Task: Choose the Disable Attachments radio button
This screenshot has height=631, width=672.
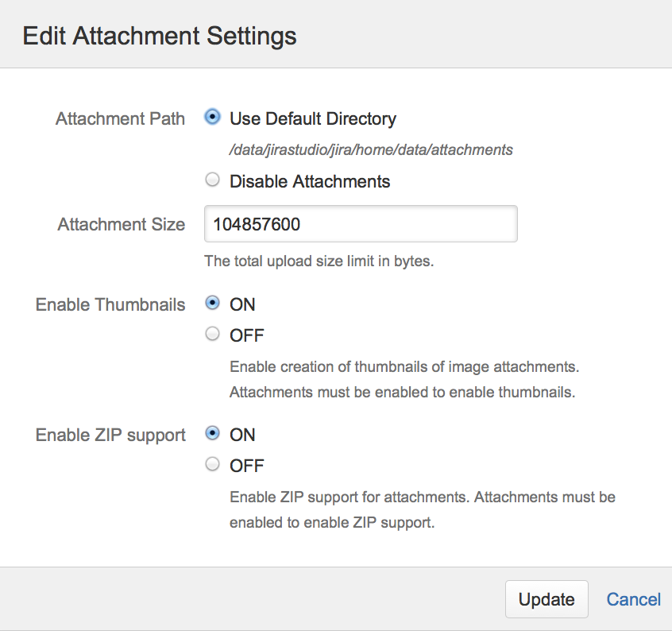Action: [212, 180]
